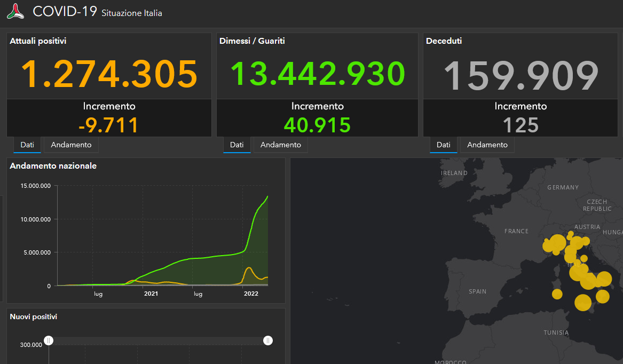Viewport: 623px width, 364px height.
Task: Click the yellow bubble over Sardinia
Action: [557, 294]
